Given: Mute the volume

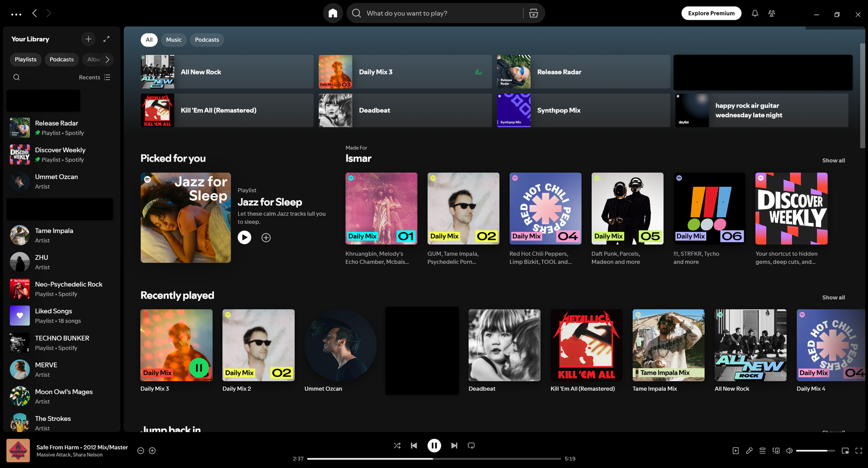Looking at the screenshot, I should tap(789, 450).
